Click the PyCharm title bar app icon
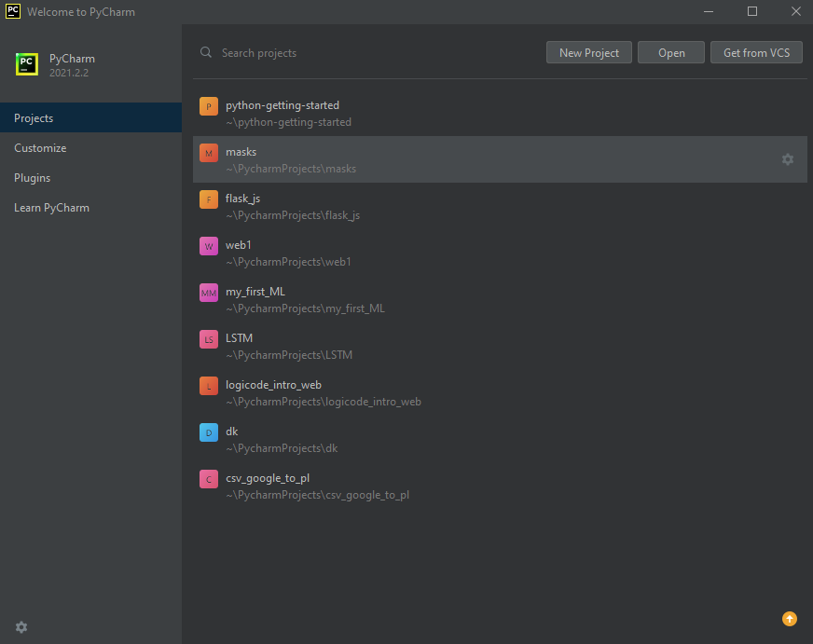813x644 pixels. (13, 11)
